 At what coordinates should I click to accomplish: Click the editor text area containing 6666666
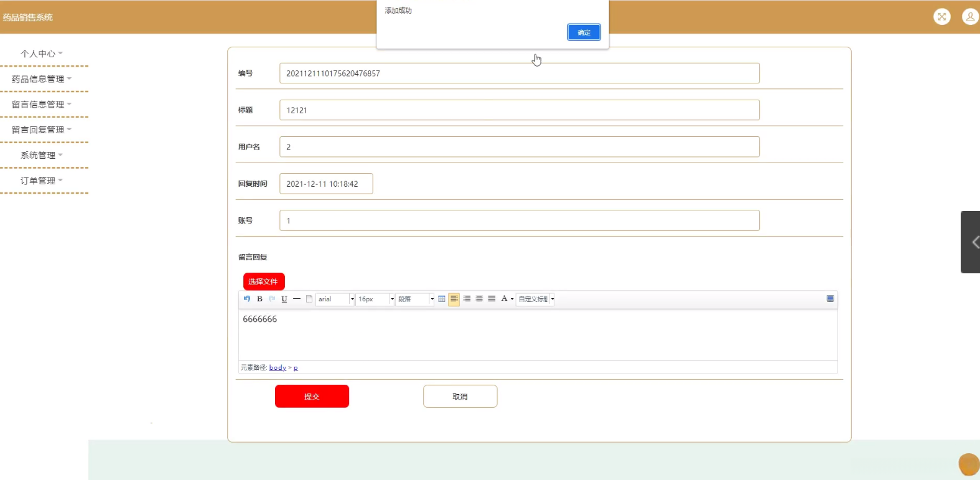click(538, 335)
